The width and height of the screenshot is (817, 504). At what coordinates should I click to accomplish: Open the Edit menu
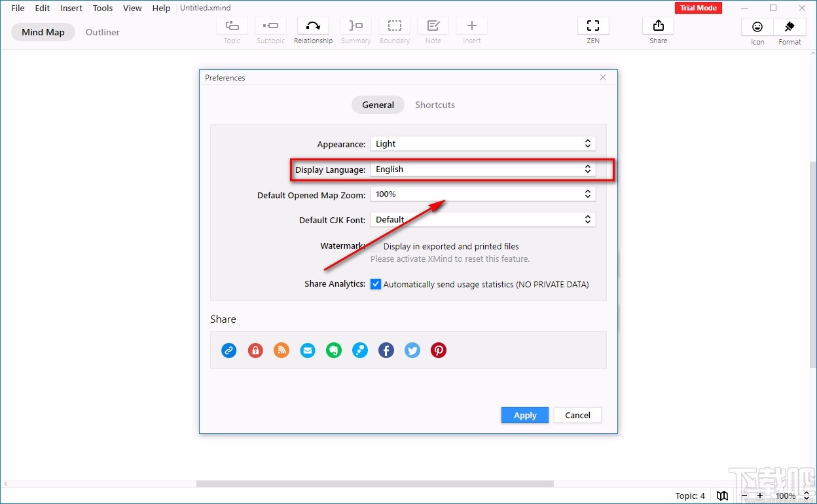[43, 8]
